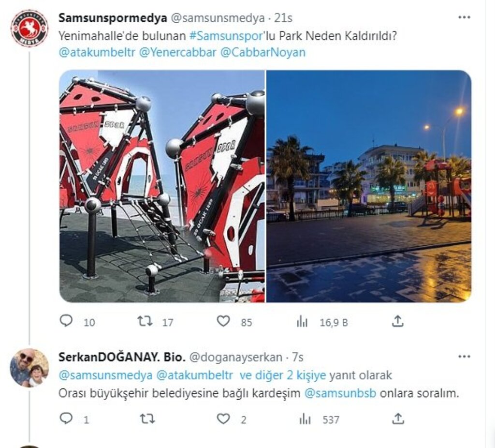Reply to SerkanDOĞANAY's comment
Image resolution: width=495 pixels, height=448 pixels.
click(x=66, y=418)
